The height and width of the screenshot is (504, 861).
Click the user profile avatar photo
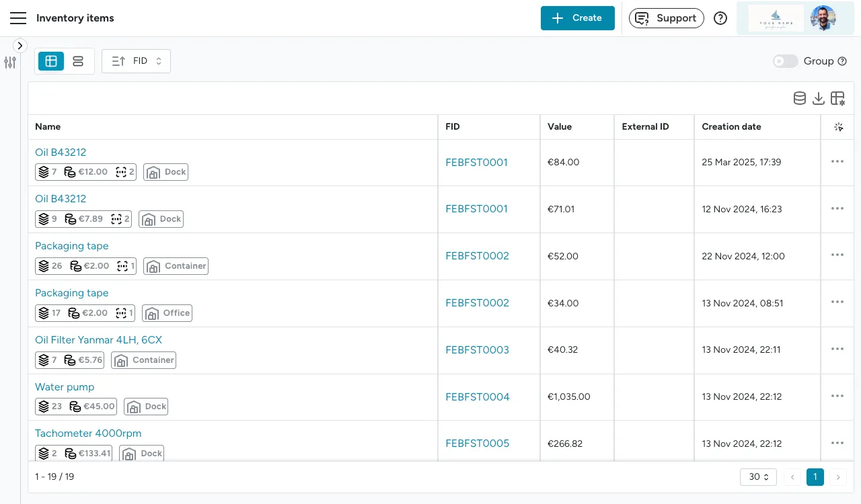[x=822, y=18]
